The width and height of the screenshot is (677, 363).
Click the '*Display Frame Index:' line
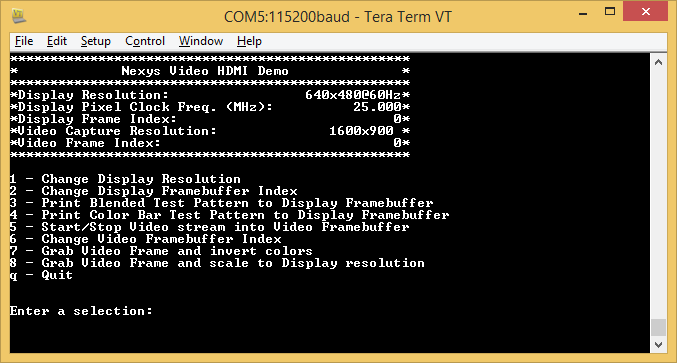(x=210, y=119)
